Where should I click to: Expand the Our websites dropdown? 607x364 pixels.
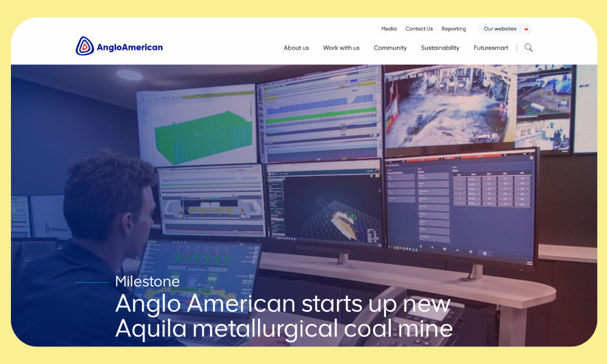coord(505,29)
